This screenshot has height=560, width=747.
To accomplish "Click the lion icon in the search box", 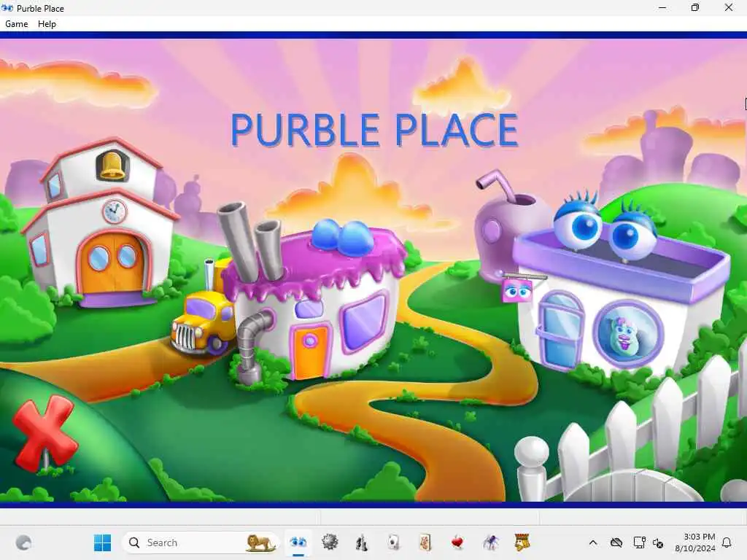I will pyautogui.click(x=260, y=542).
